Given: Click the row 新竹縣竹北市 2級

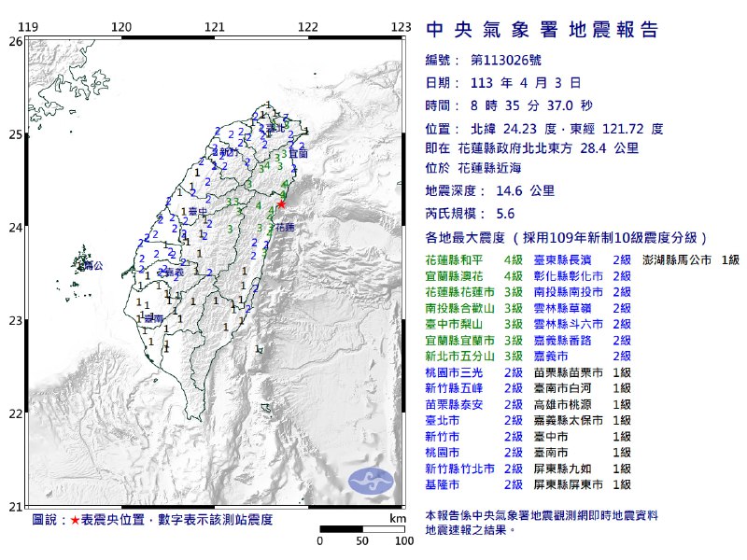Looking at the screenshot, I should (x=474, y=469).
